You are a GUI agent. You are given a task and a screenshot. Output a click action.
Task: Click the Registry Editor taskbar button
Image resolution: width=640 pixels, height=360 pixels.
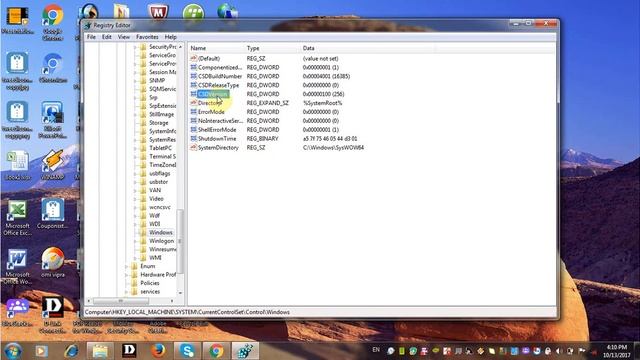pyautogui.click(x=245, y=351)
